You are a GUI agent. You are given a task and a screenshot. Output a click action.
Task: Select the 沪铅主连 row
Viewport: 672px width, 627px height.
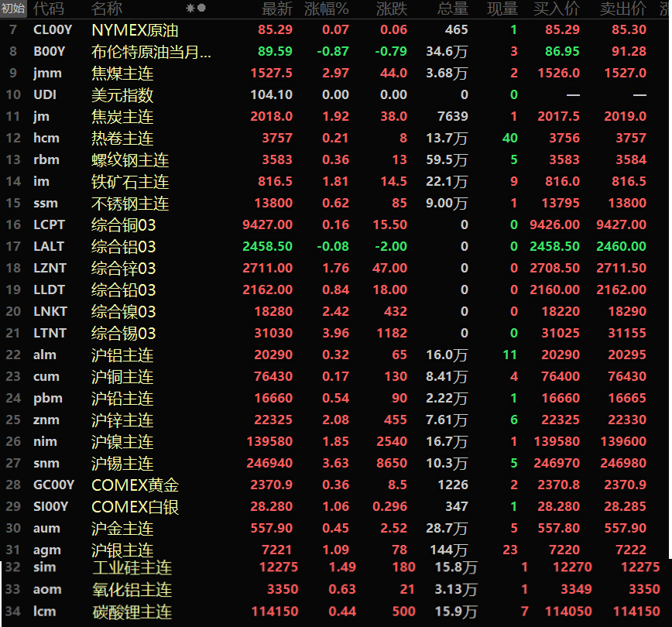pyautogui.click(x=336, y=398)
